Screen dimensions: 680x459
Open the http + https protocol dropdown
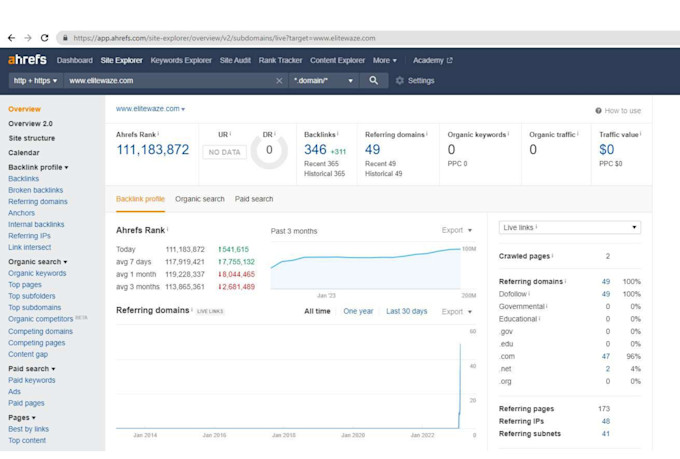coord(35,81)
